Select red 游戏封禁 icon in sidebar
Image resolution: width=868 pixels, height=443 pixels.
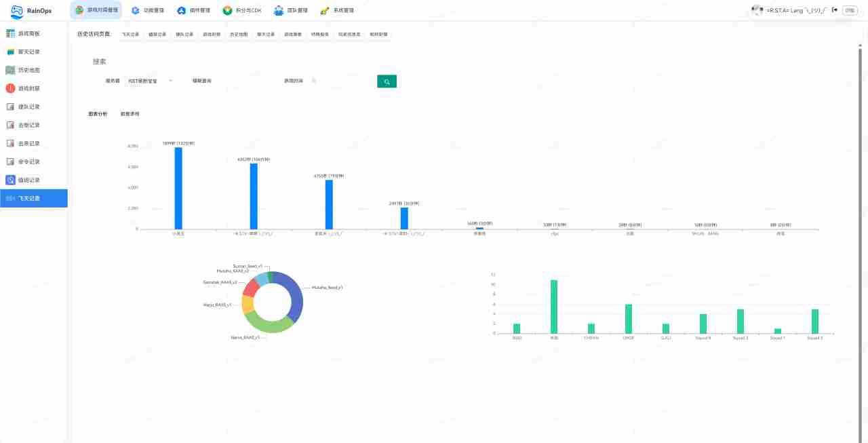[x=10, y=88]
